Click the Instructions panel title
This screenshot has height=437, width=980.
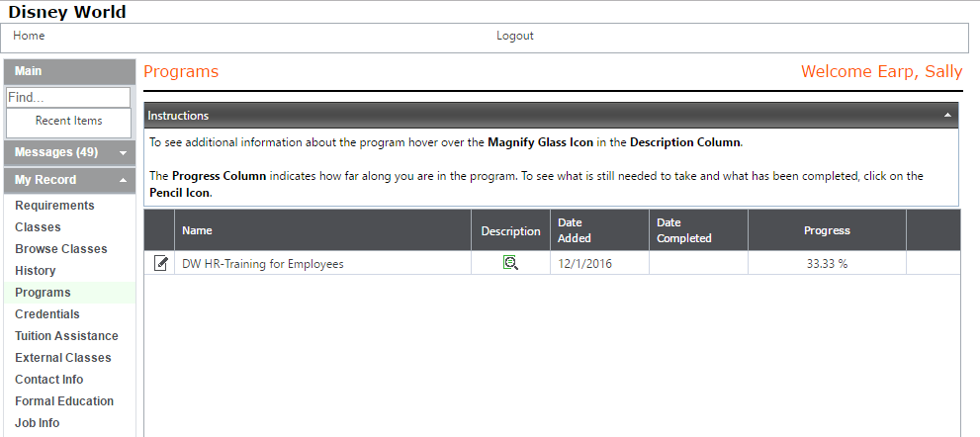pos(178,116)
